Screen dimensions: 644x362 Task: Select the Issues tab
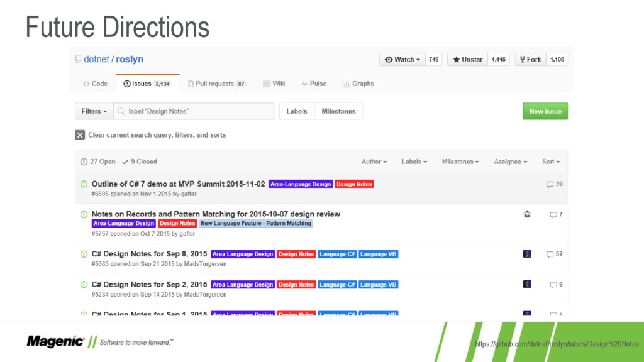(x=148, y=84)
